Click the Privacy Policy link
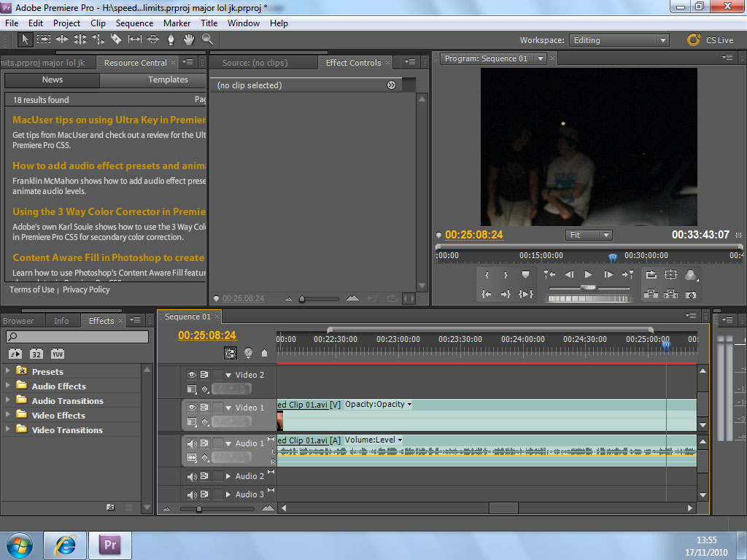The width and height of the screenshot is (747, 560). click(x=86, y=289)
